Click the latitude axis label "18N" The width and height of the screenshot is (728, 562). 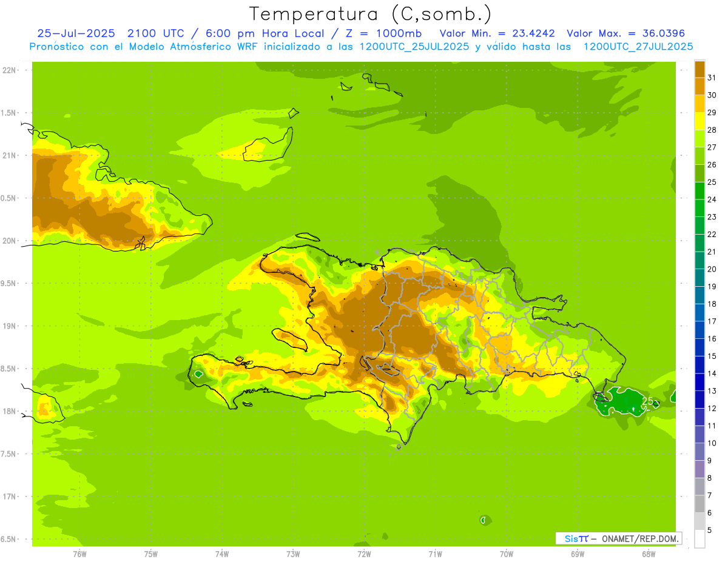click(10, 411)
